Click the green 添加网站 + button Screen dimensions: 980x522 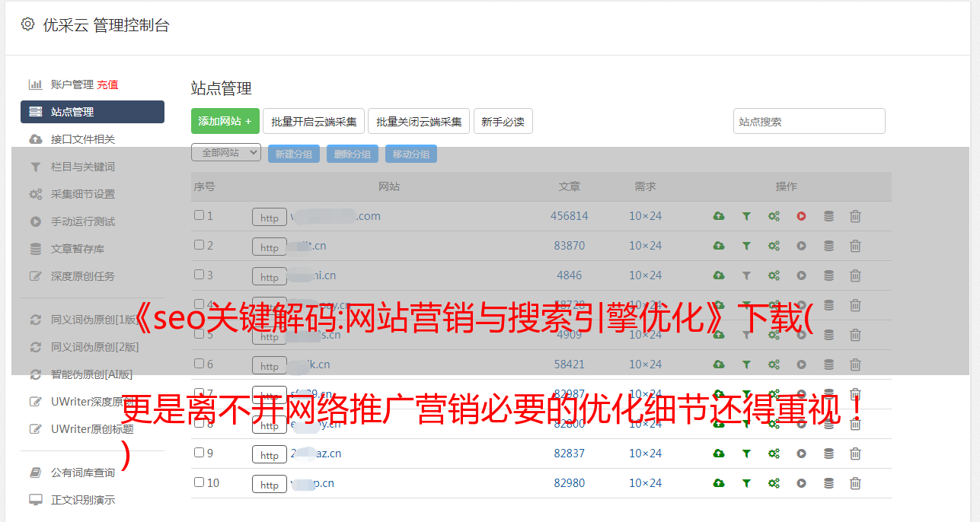tap(225, 121)
